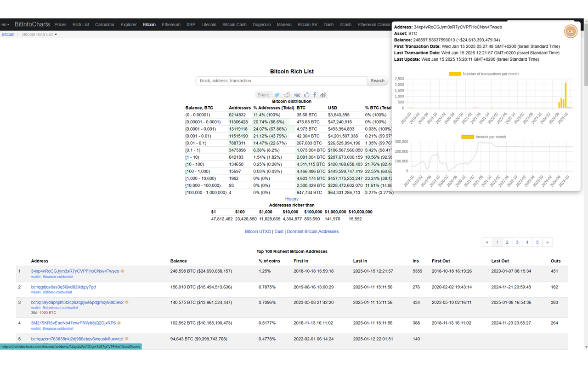Switch to Dogecoin in the navbar
The height and width of the screenshot is (368, 588).
(x=262, y=25)
